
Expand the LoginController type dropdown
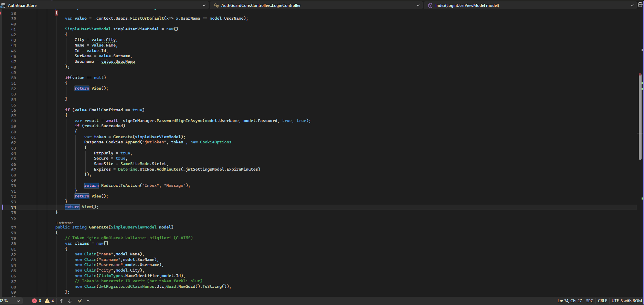pyautogui.click(x=418, y=6)
